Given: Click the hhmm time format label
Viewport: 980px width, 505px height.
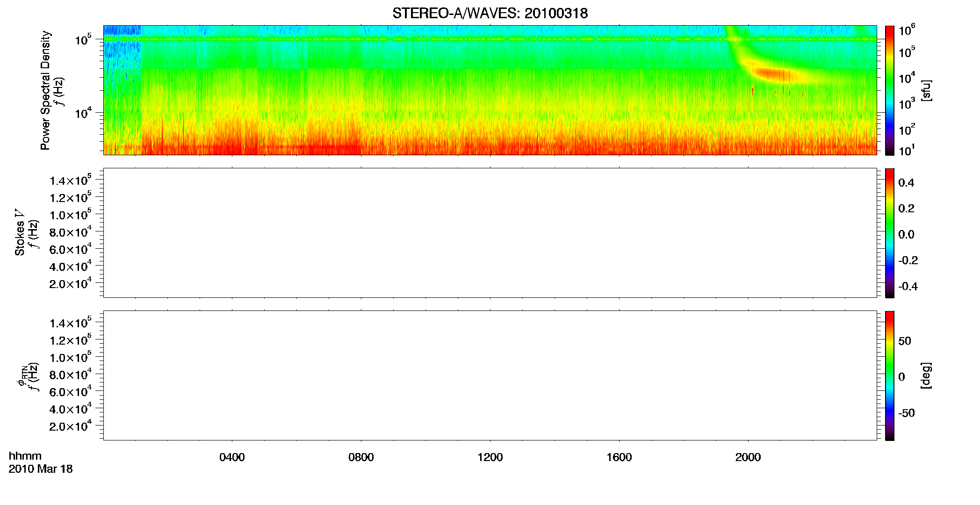Looking at the screenshot, I should pos(25,456).
